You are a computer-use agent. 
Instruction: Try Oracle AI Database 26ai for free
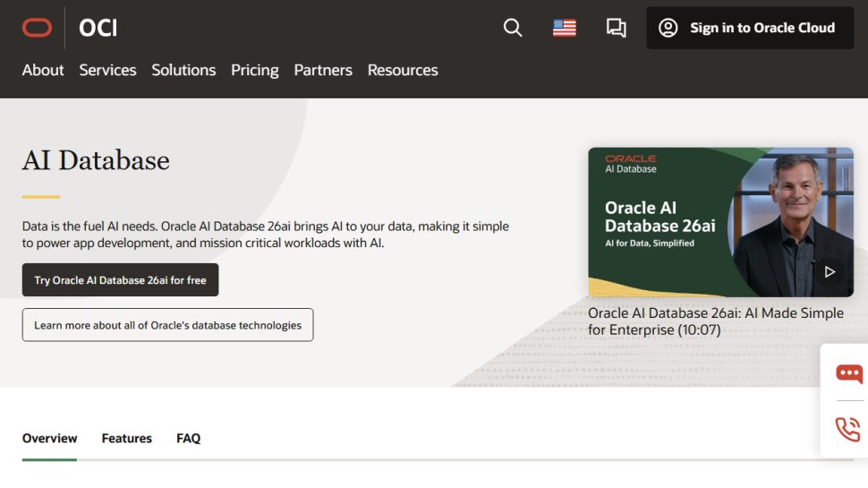pos(120,279)
